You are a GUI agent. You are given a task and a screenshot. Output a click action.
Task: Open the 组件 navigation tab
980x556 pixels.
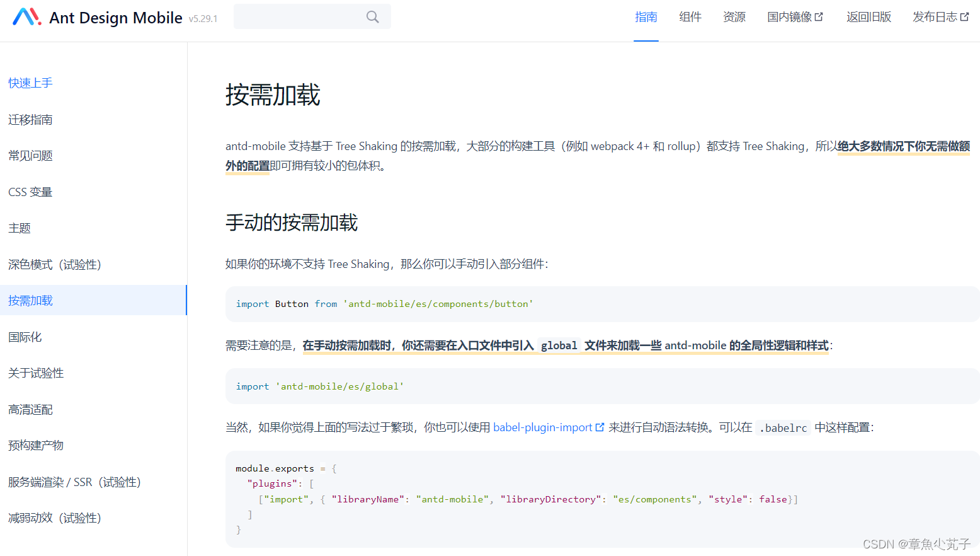[690, 17]
